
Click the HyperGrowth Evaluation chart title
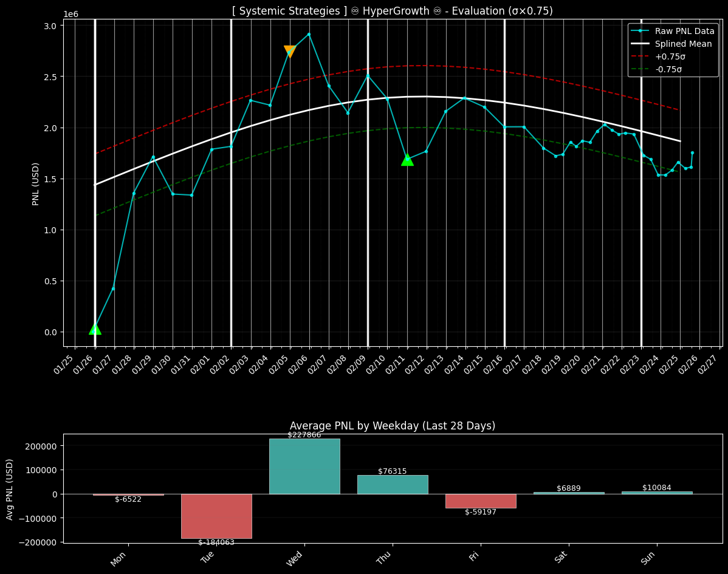(392, 11)
